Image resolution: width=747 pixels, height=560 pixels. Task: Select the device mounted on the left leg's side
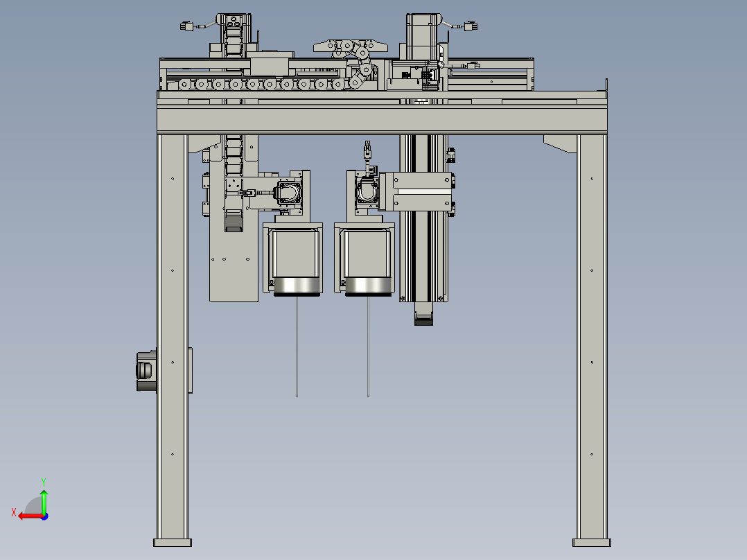click(x=146, y=371)
